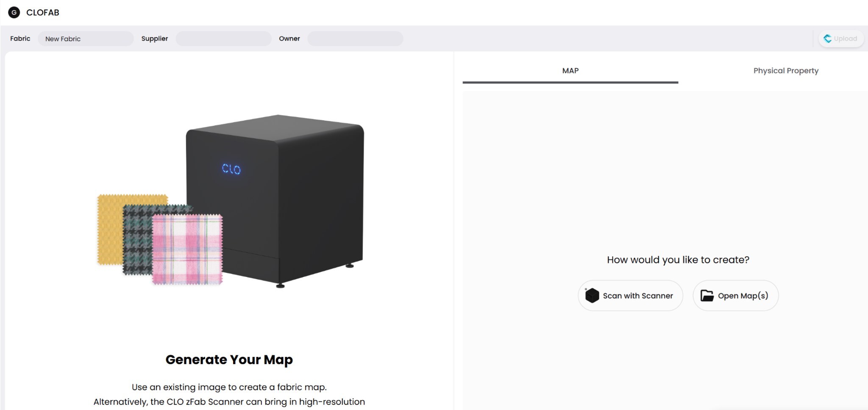Click the Fabric name input field
Image resolution: width=868 pixels, height=410 pixels.
point(86,39)
